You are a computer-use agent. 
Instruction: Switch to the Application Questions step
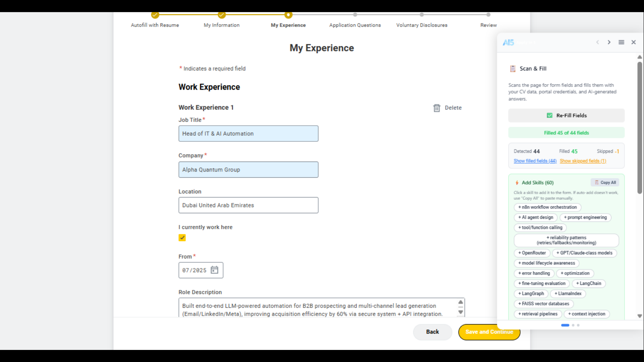point(355,25)
